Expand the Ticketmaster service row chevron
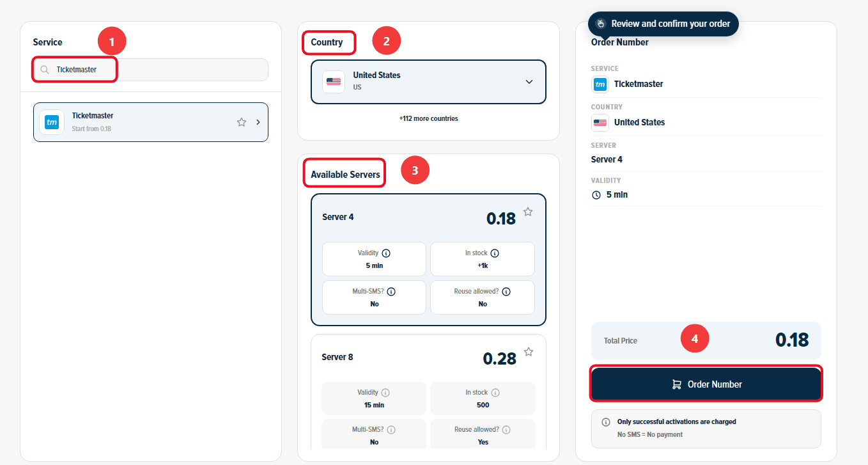Image resolution: width=868 pixels, height=465 pixels. [x=258, y=122]
